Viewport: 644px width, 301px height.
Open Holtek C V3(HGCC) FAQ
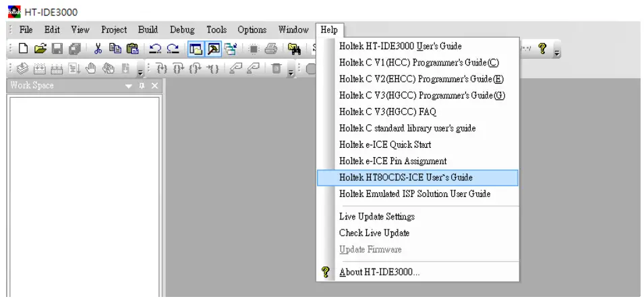[x=417, y=112]
